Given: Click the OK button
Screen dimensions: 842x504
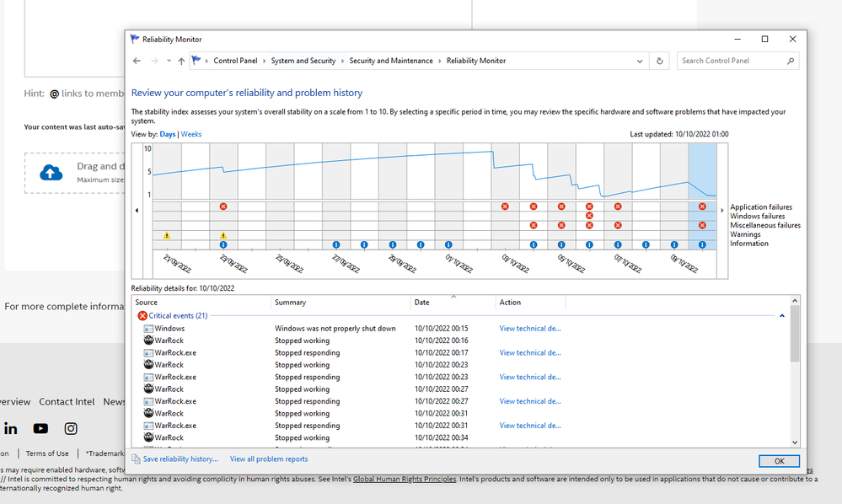Looking at the screenshot, I should 779,461.
